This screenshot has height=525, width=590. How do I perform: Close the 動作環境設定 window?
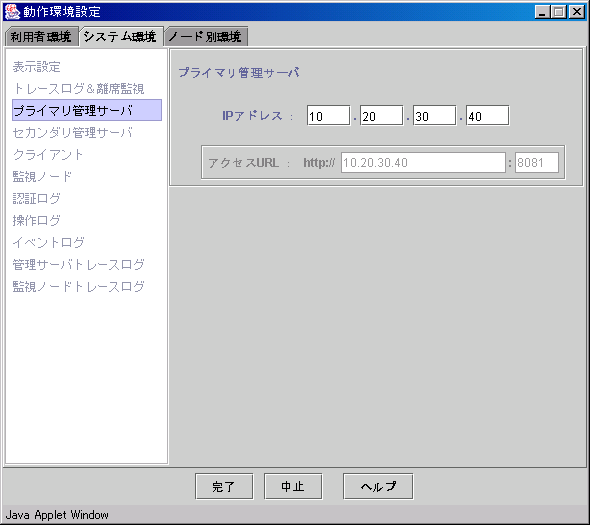click(576, 12)
